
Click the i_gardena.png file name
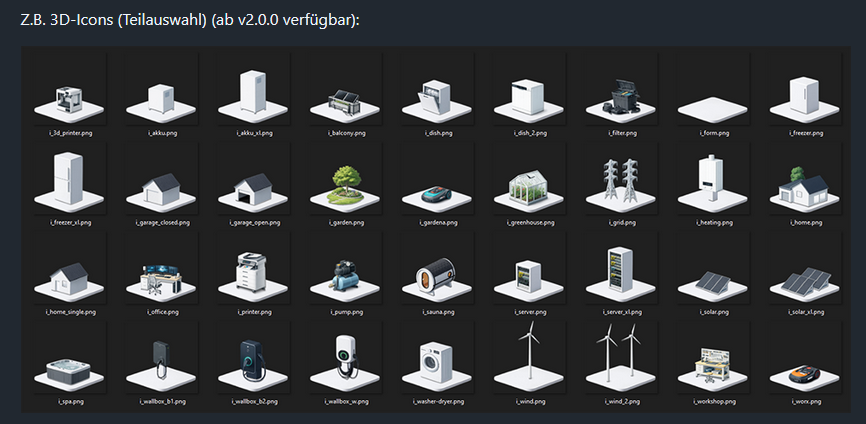tap(439, 223)
